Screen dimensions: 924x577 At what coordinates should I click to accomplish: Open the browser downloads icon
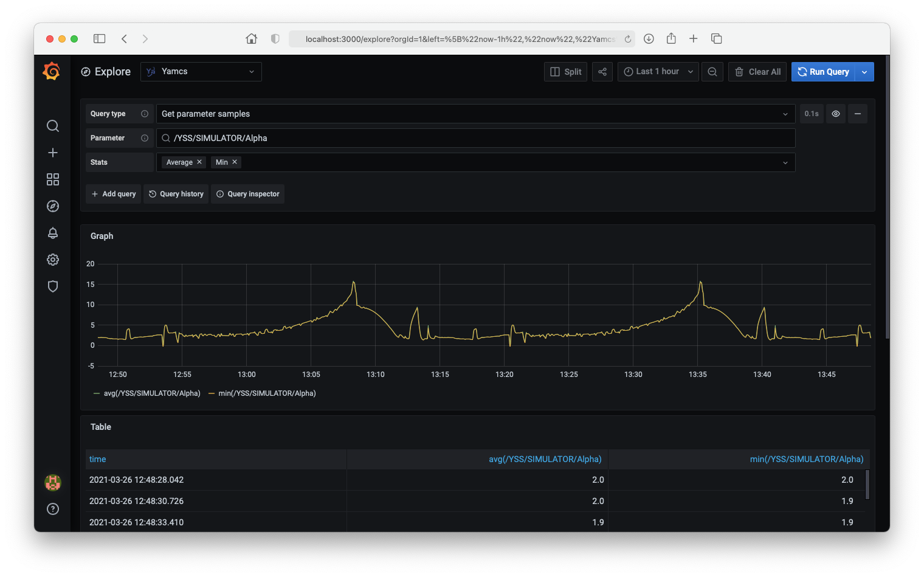(649, 39)
